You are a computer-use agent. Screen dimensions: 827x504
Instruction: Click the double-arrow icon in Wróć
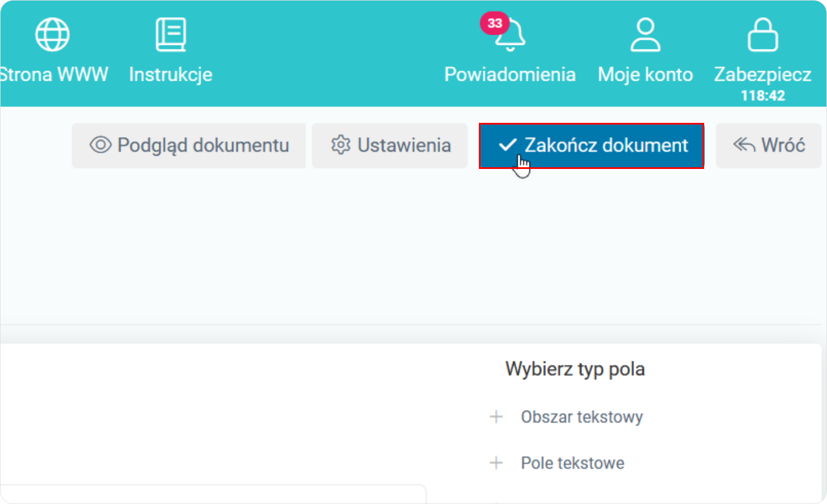(744, 145)
